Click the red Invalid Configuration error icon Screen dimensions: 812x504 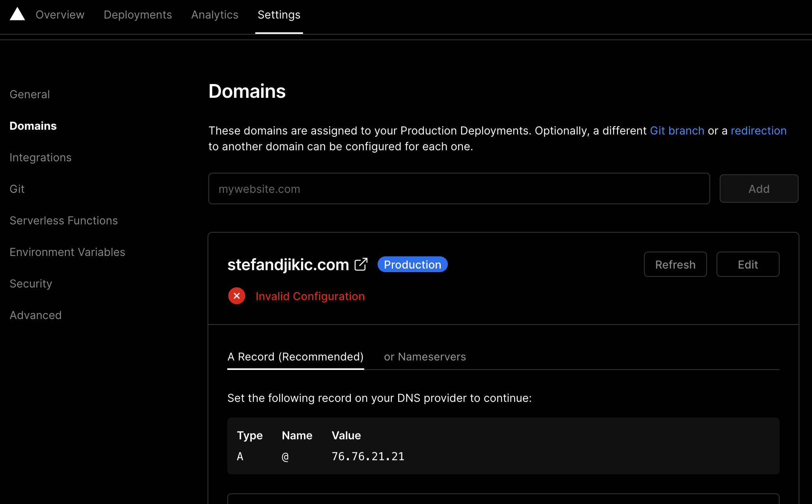[237, 296]
